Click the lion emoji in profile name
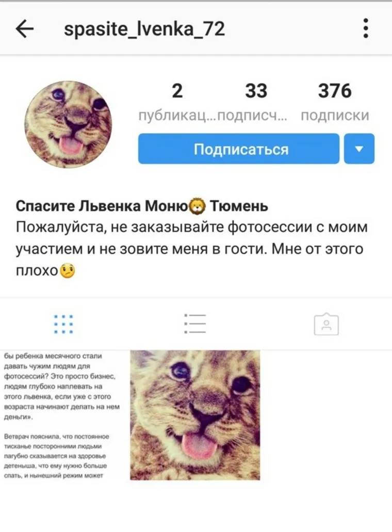The width and height of the screenshot is (392, 532). click(197, 206)
